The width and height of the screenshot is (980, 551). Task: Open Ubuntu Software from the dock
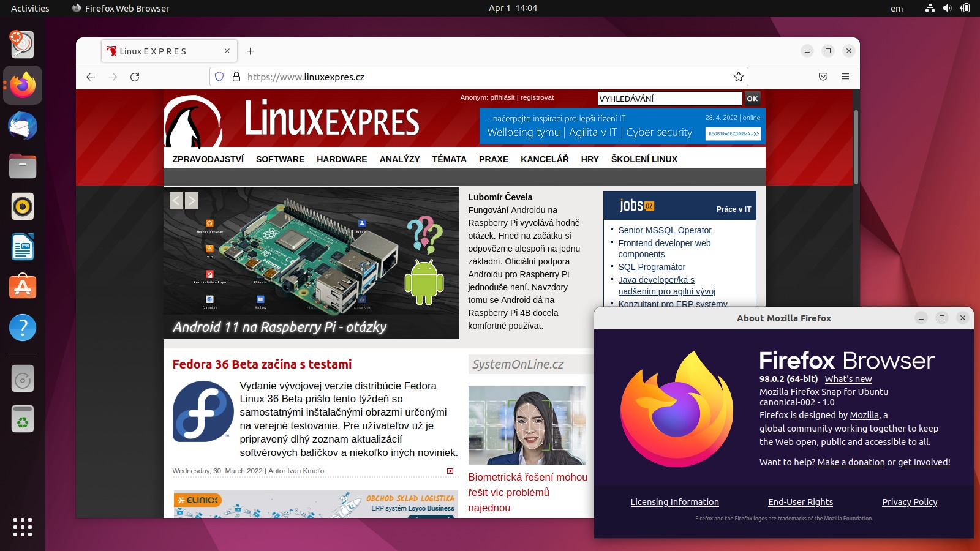23,287
